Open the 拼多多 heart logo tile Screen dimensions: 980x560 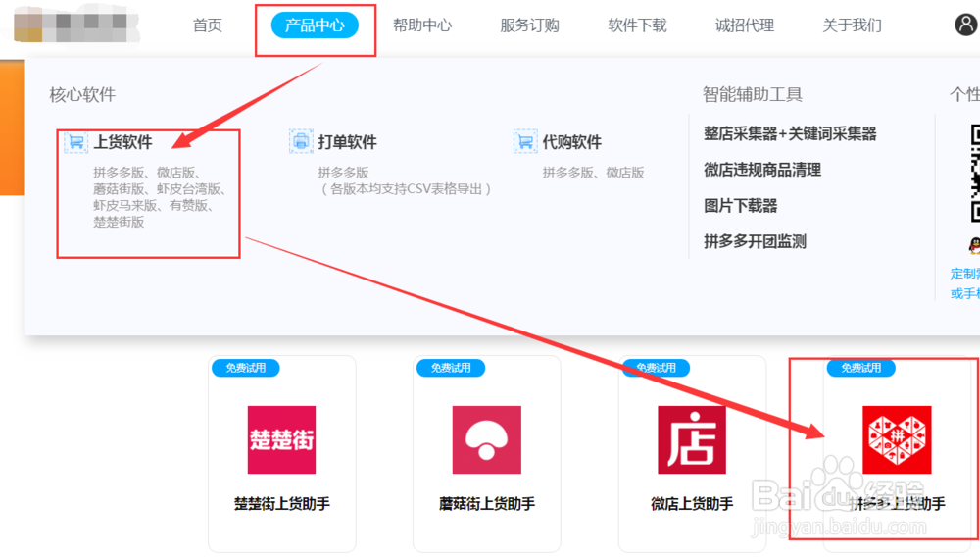click(x=897, y=440)
